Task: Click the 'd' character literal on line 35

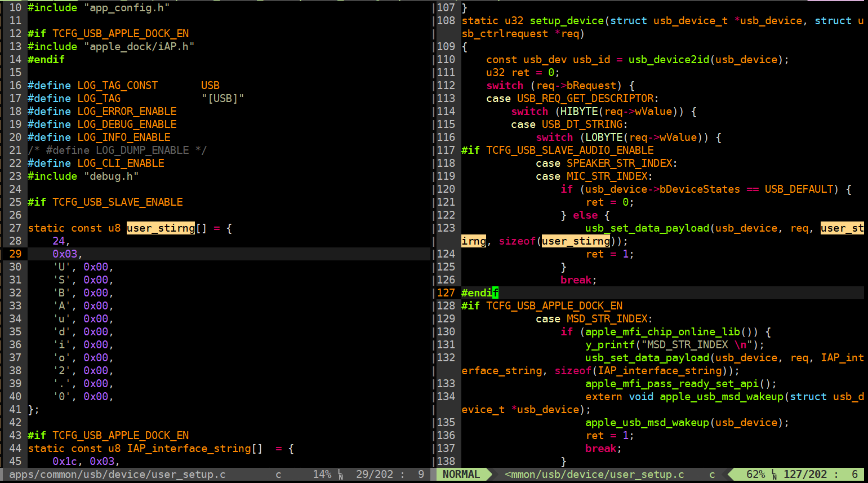Action: [x=61, y=332]
